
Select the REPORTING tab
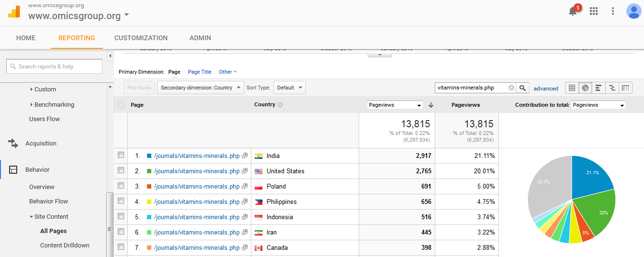pyautogui.click(x=77, y=38)
